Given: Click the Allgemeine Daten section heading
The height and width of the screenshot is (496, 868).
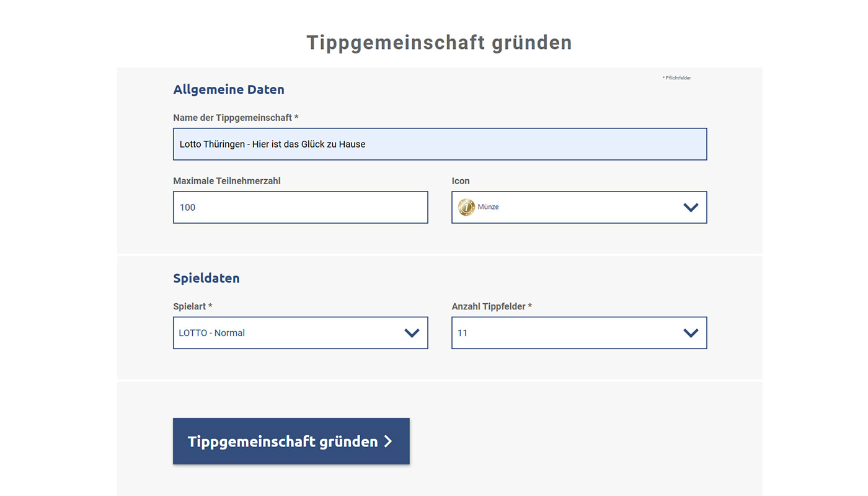Looking at the screenshot, I should tap(229, 89).
